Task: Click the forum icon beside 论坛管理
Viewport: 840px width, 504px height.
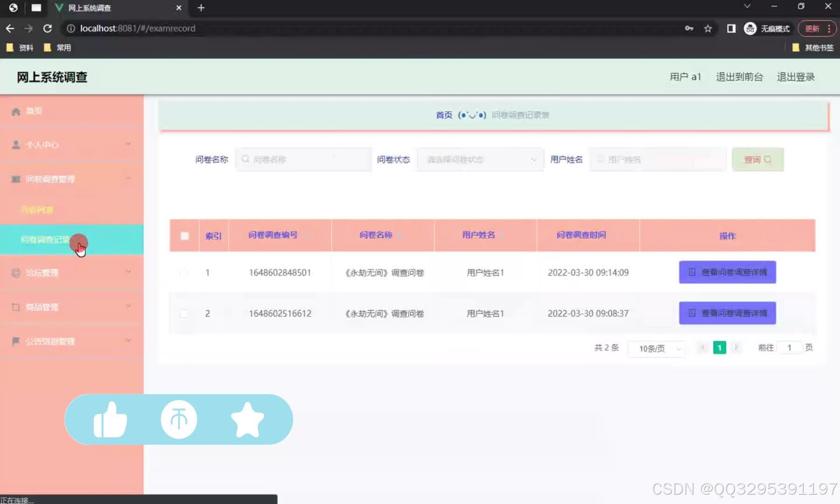Action: coord(16,273)
